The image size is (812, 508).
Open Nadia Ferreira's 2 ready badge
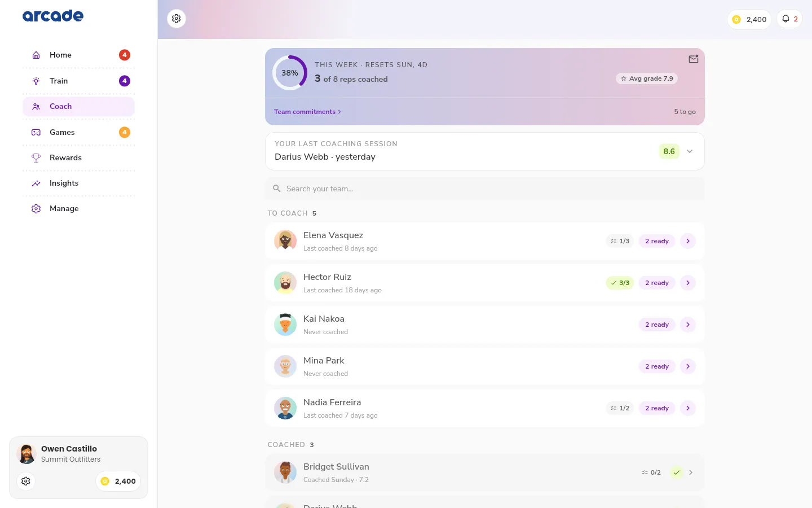coord(657,408)
